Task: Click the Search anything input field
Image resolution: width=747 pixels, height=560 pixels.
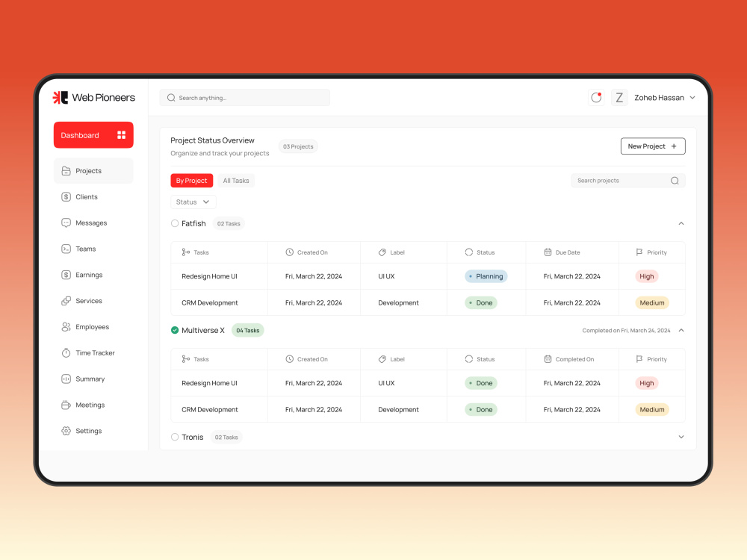Action: click(x=245, y=98)
